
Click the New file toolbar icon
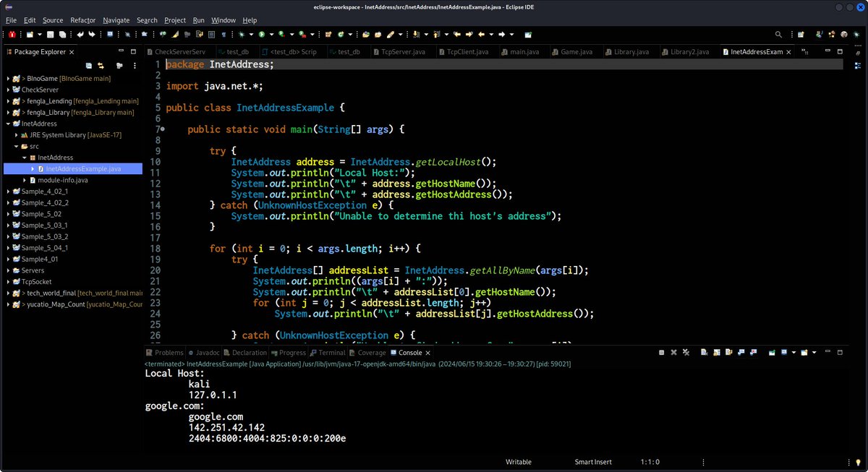[30, 34]
